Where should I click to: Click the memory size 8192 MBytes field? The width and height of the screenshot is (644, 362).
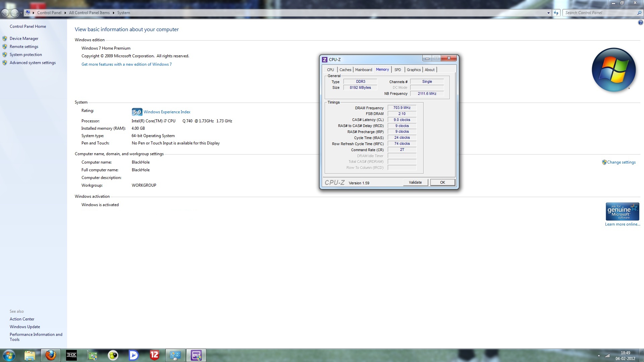point(360,87)
